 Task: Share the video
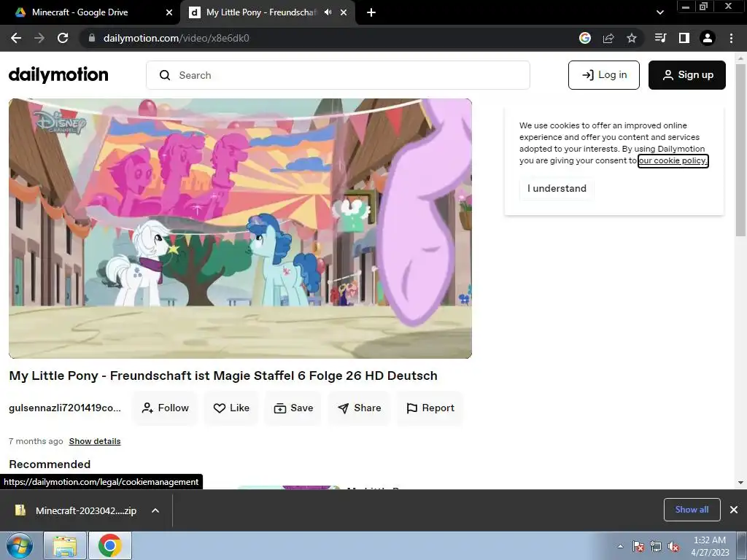(359, 408)
